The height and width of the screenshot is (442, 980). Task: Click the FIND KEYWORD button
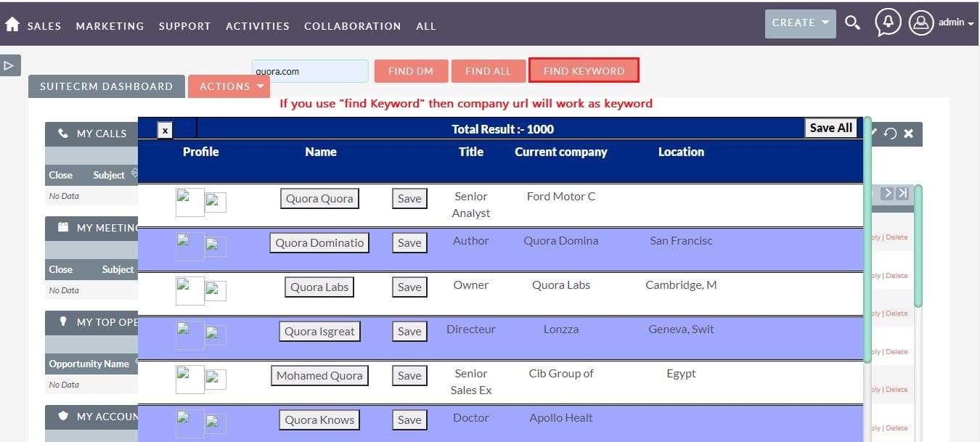pos(584,70)
